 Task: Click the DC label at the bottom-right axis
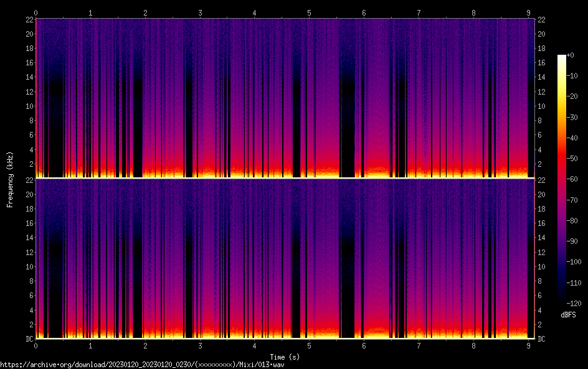[542, 339]
